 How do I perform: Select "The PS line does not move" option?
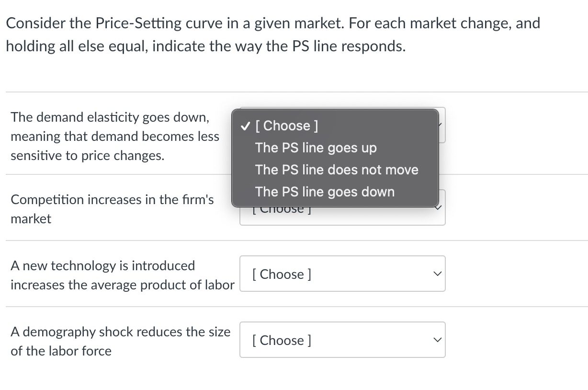[337, 170]
